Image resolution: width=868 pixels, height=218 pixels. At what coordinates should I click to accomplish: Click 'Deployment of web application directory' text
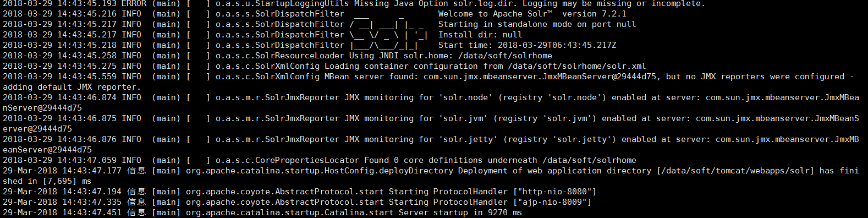(554, 171)
